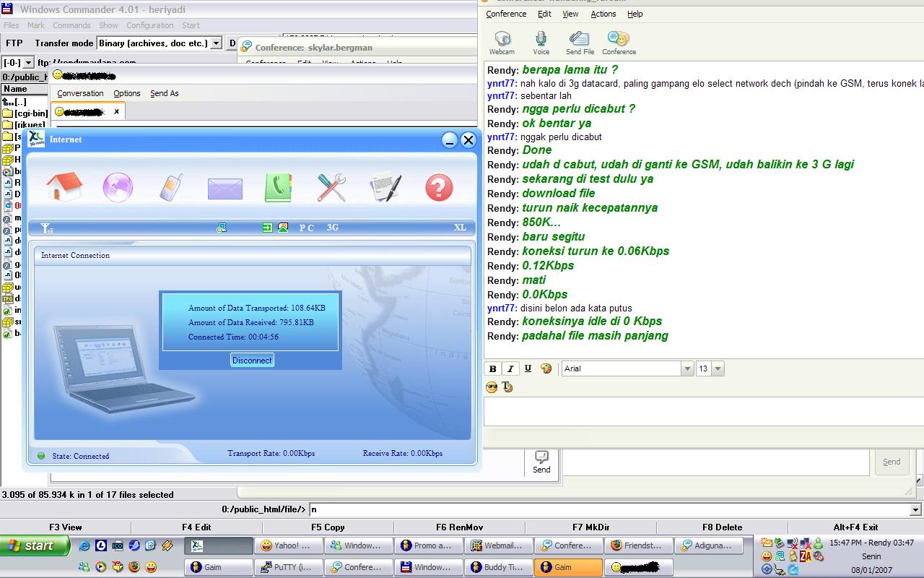Open the Transfer mode Binary dropdown
Screen dimensions: 924x578
point(216,43)
